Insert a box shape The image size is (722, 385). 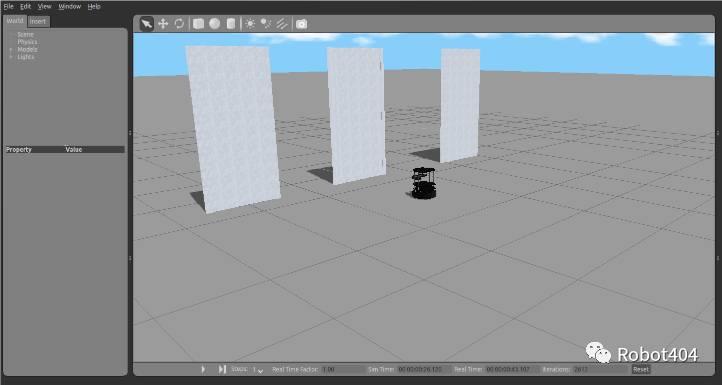tap(198, 24)
